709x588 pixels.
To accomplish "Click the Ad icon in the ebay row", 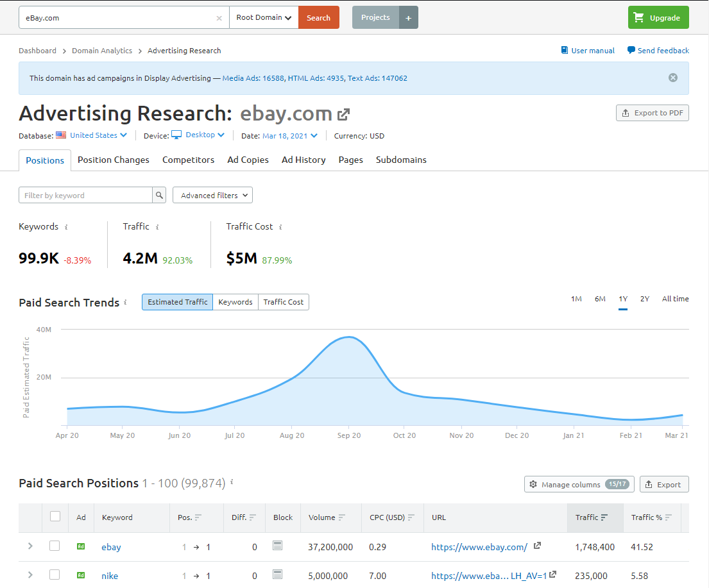I will (80, 546).
